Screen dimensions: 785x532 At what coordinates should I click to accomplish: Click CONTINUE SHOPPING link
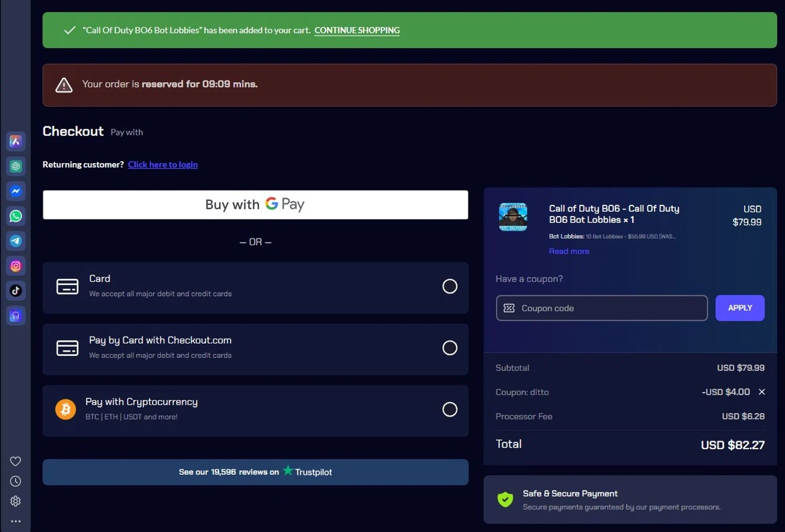(x=357, y=30)
